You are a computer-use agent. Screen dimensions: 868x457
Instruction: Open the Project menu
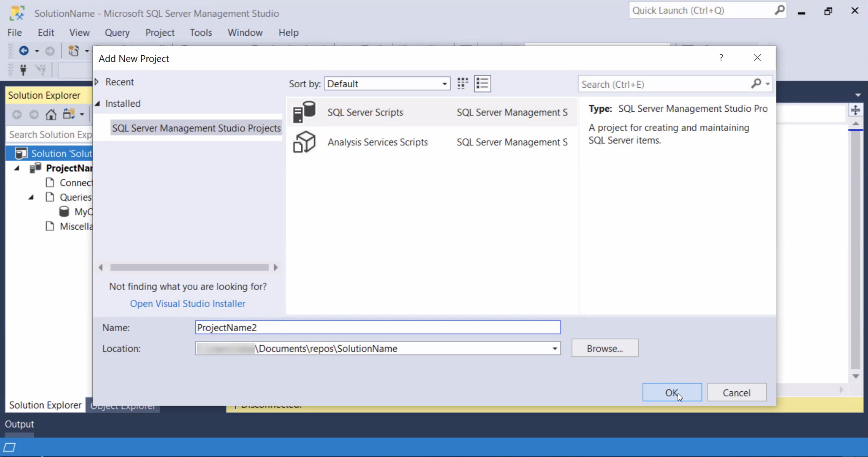click(160, 32)
